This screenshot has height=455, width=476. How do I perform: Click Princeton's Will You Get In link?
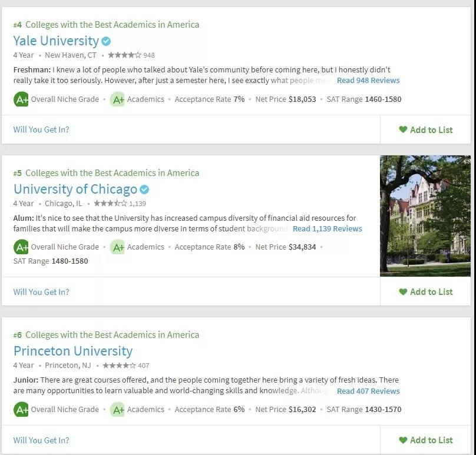(x=41, y=440)
